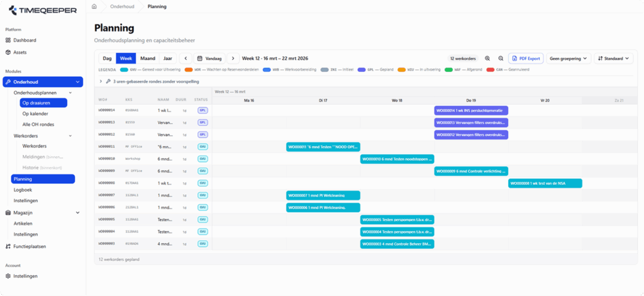Open work order WO000008 bar on timeline
The image size is (644, 296).
[545, 183]
